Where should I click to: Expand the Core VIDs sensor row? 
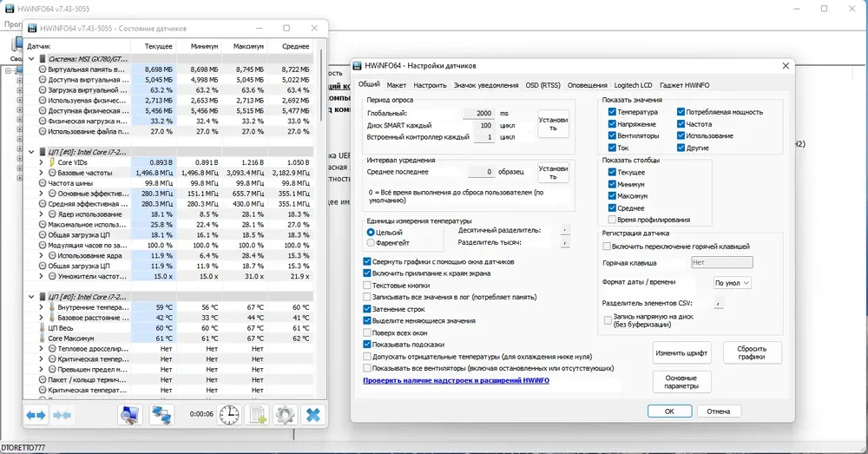[x=42, y=162]
